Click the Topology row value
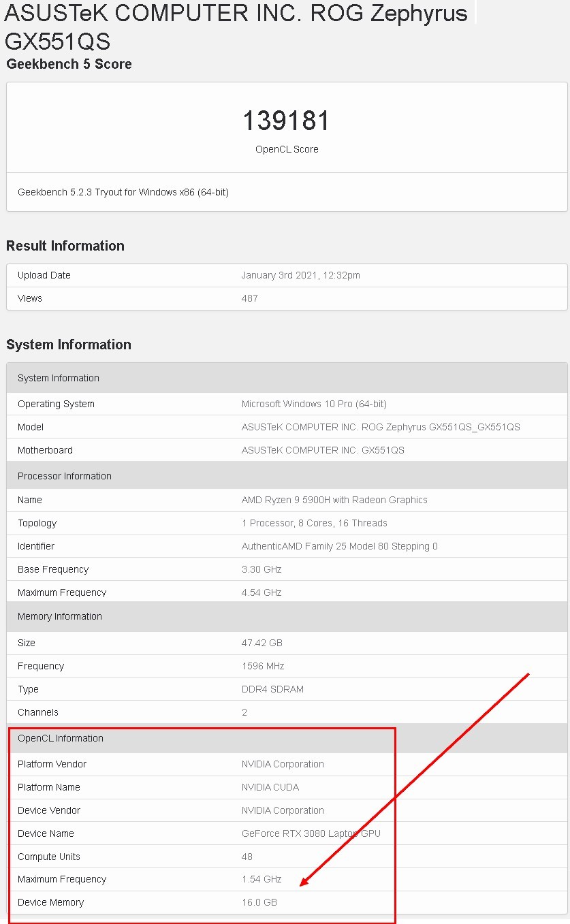This screenshot has width=570, height=924. pyautogui.click(x=315, y=523)
